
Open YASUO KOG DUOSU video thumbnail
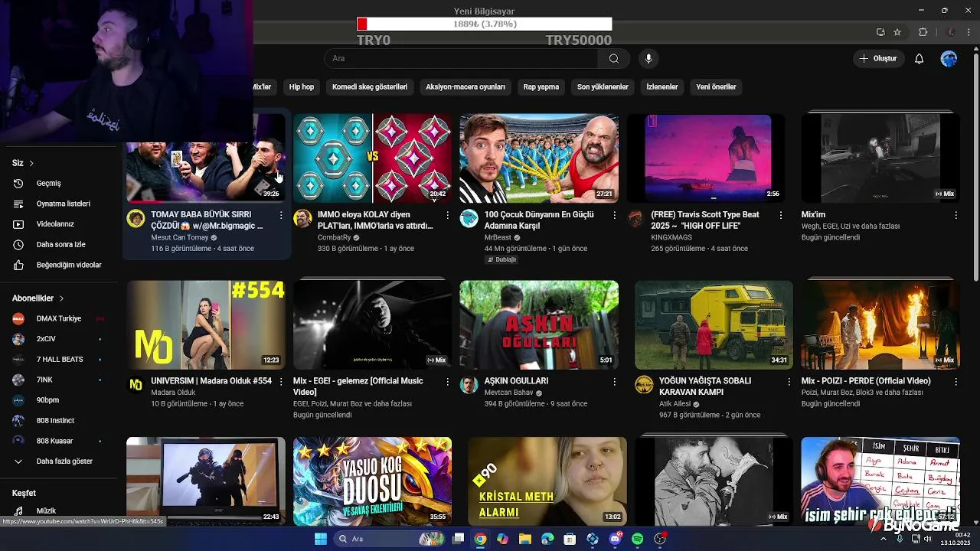coord(373,481)
